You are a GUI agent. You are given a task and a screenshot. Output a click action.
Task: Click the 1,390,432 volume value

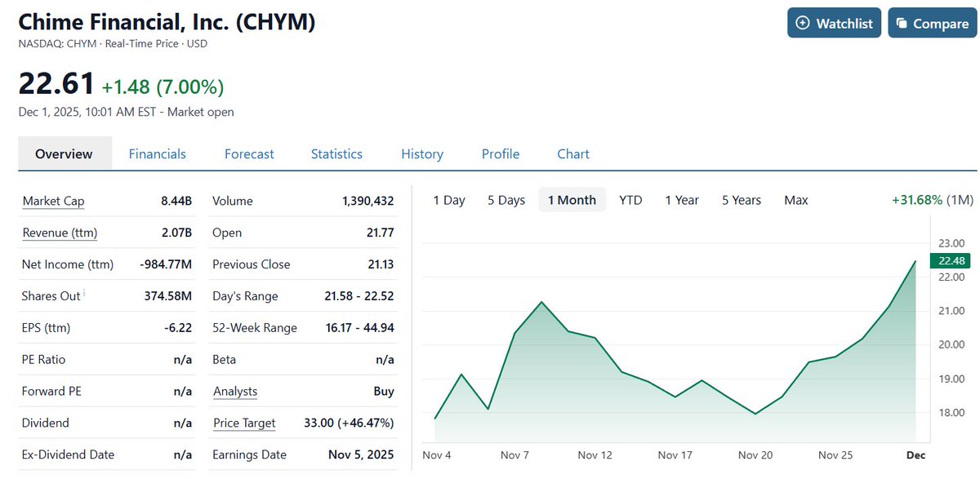[x=367, y=201]
